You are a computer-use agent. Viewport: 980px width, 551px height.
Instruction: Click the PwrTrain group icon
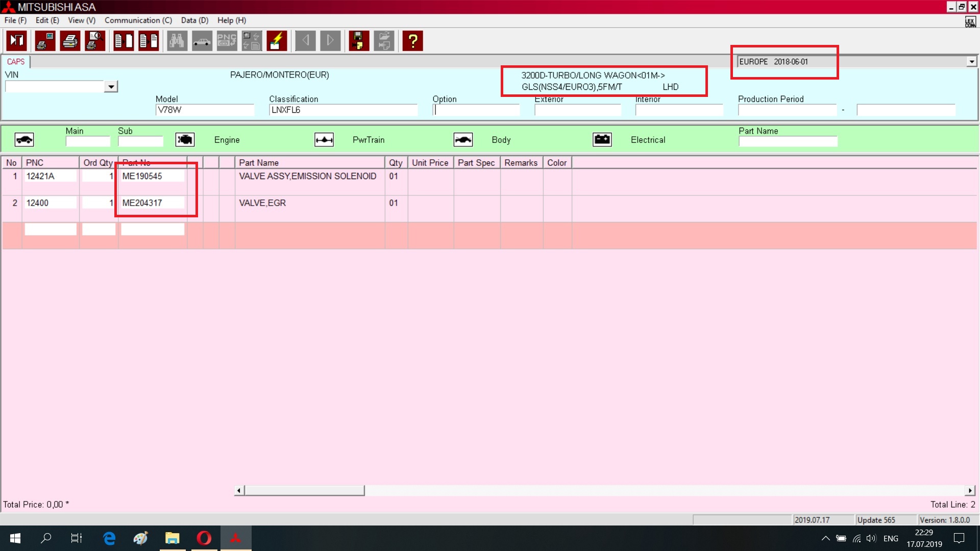pos(324,140)
